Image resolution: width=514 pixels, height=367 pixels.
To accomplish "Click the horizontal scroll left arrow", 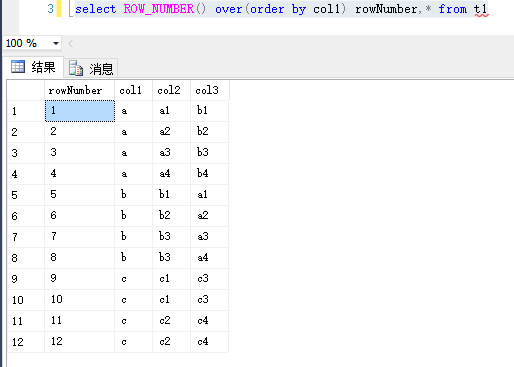I will 70,43.
